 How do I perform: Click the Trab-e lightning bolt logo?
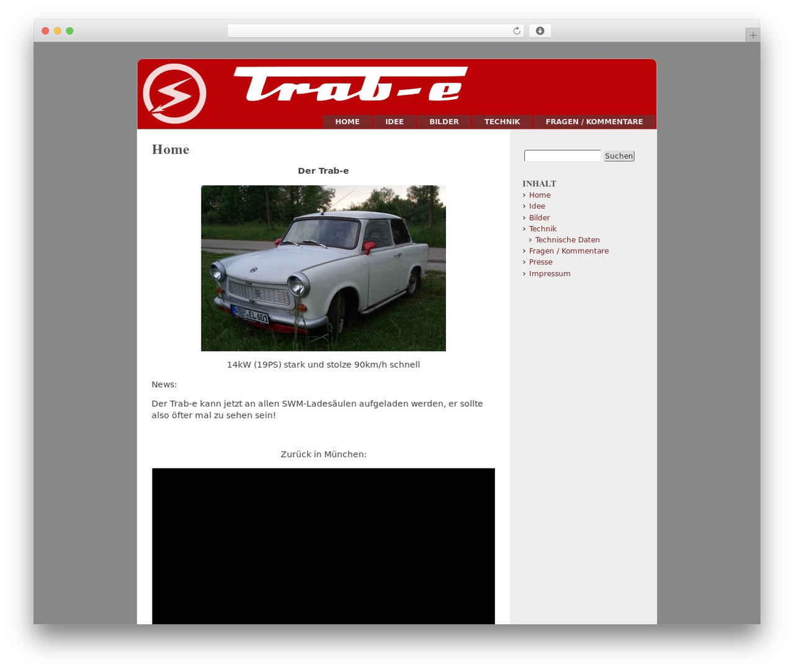pyautogui.click(x=174, y=94)
